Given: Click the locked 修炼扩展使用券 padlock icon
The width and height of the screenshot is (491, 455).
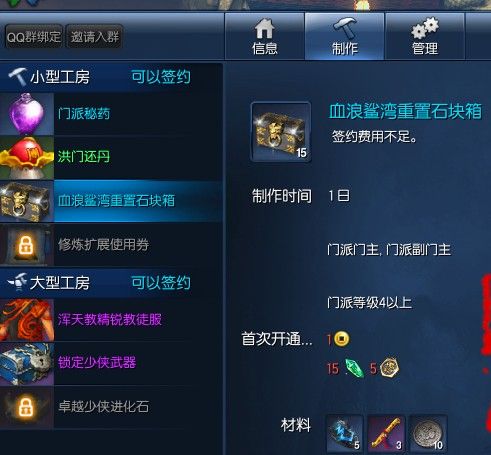Looking at the screenshot, I should point(27,245).
